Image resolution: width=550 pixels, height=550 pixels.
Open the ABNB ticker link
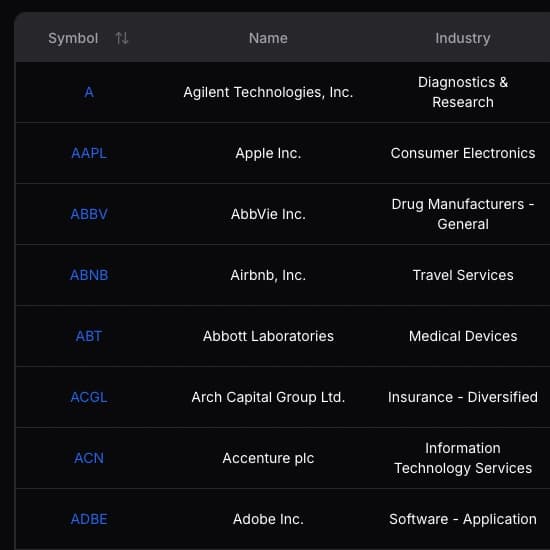coord(89,275)
